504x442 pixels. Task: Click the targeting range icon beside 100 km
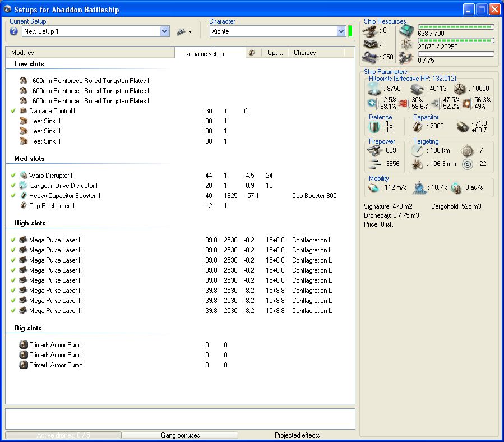[417, 150]
